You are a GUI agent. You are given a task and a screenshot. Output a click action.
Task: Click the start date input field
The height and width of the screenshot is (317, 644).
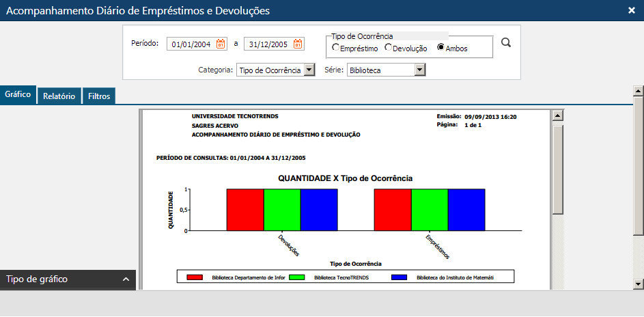(191, 44)
